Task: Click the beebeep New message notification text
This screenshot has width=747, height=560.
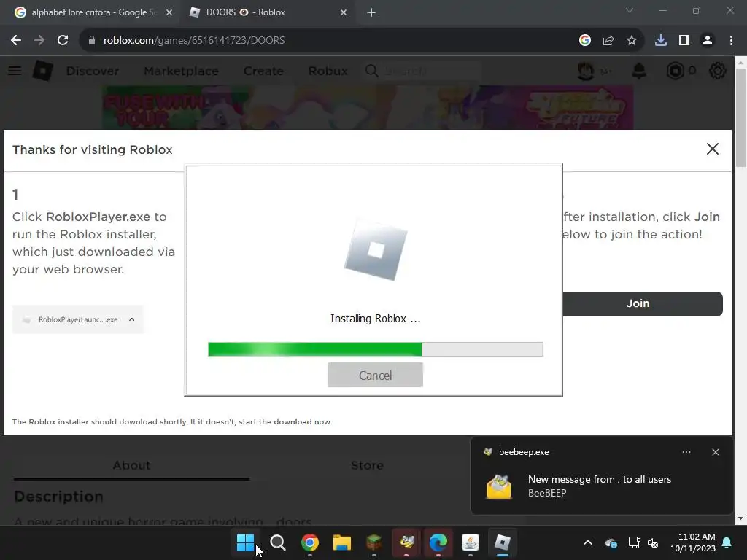Action: coord(600,480)
